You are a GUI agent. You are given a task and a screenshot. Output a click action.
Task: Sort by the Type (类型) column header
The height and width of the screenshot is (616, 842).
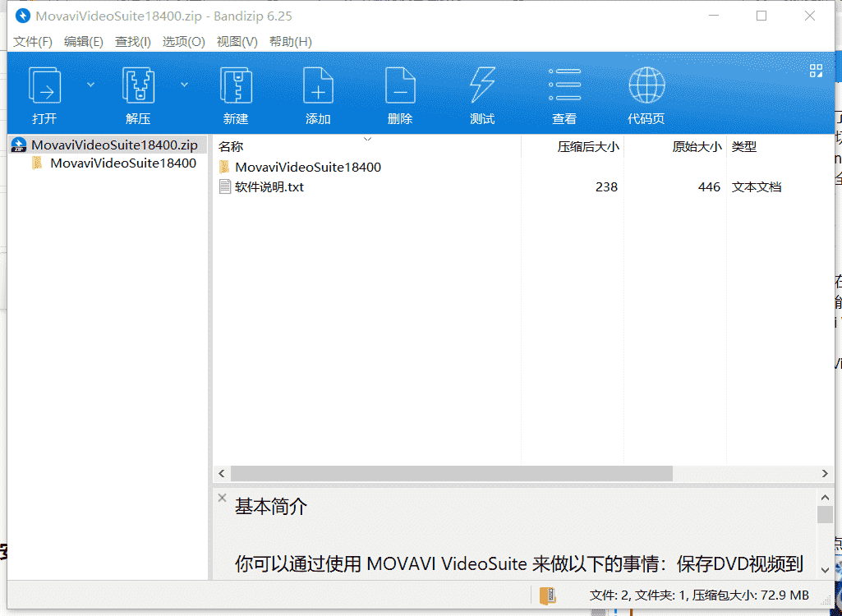[743, 147]
